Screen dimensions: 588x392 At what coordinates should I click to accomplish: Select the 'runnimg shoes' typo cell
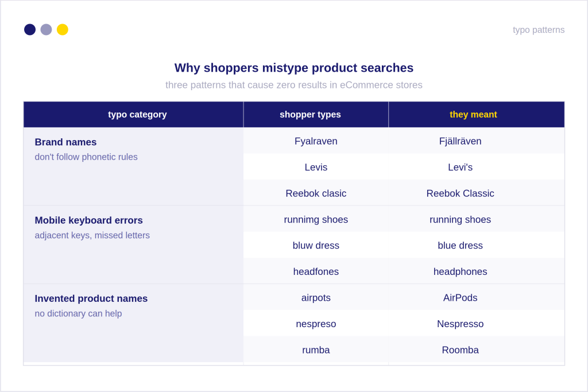[316, 219]
